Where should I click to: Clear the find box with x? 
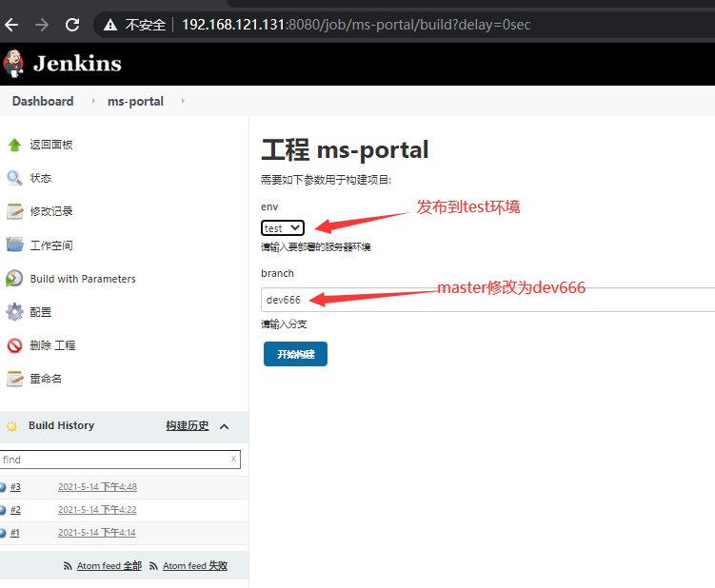coord(233,459)
